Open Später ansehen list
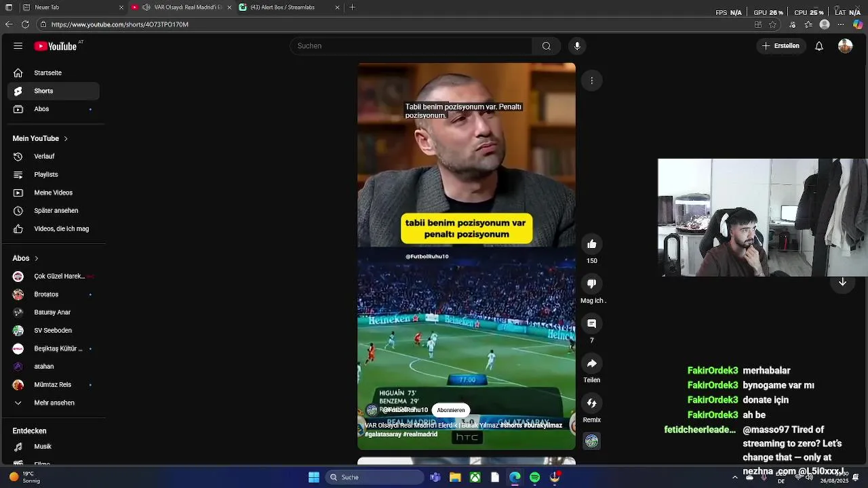 [x=54, y=211]
